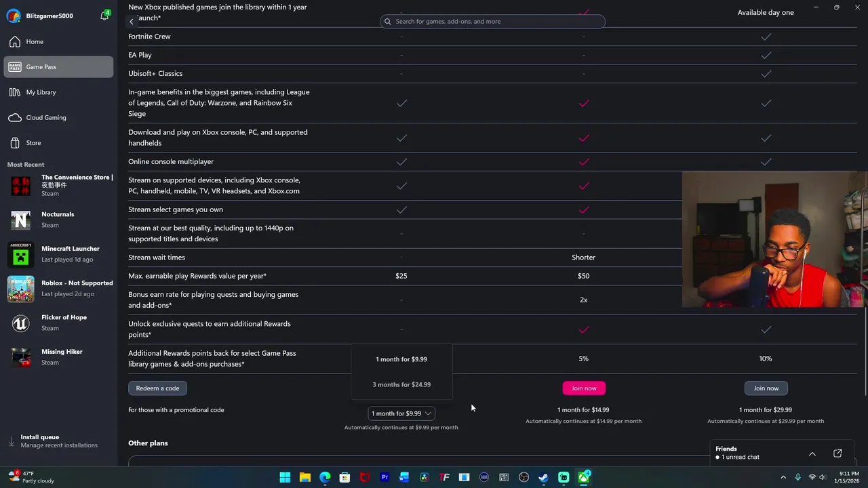Click the Shorter wait time value
This screenshot has width=868, height=488.
583,258
